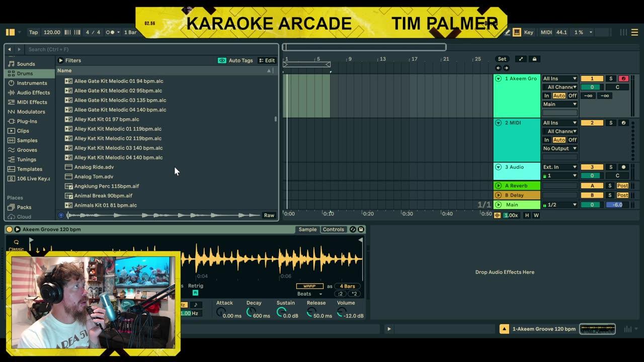Select Animals Kit 01 81 bpm.alc
This screenshot has height=362, width=644.
106,205
